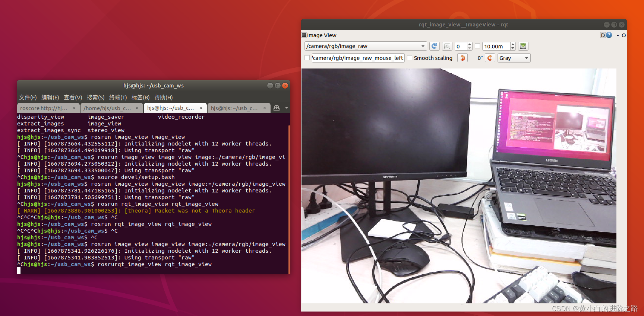The image size is (644, 316).
Task: Click the 10.00m range input field
Action: point(496,46)
